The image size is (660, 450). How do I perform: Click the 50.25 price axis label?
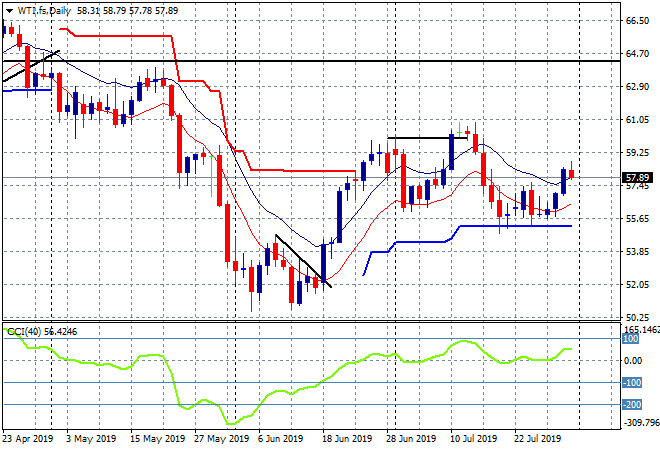[637, 317]
